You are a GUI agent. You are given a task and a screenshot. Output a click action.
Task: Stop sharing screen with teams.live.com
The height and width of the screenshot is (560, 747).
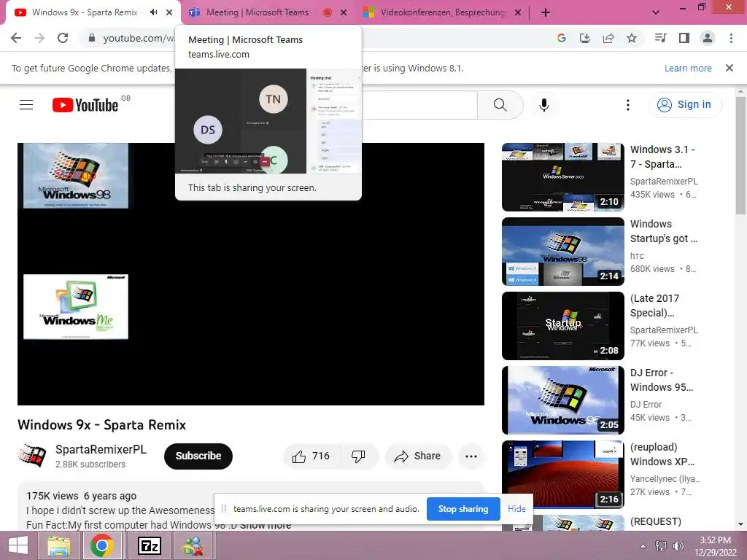point(463,509)
